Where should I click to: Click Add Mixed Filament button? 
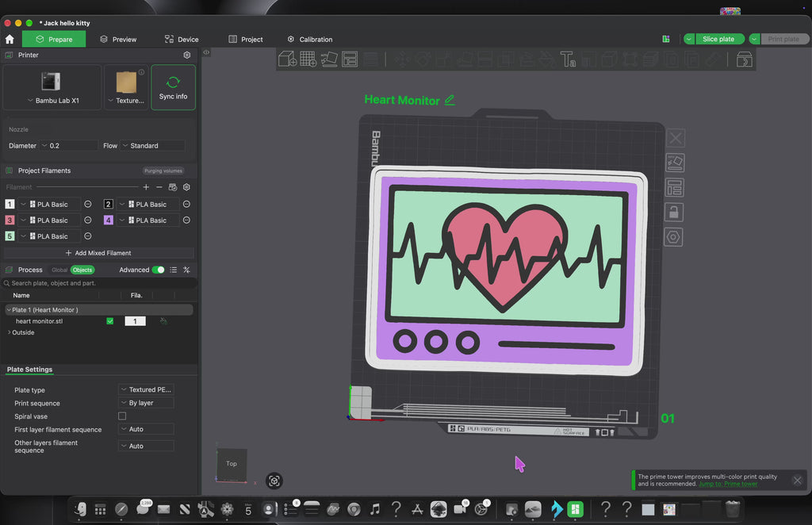pos(98,253)
